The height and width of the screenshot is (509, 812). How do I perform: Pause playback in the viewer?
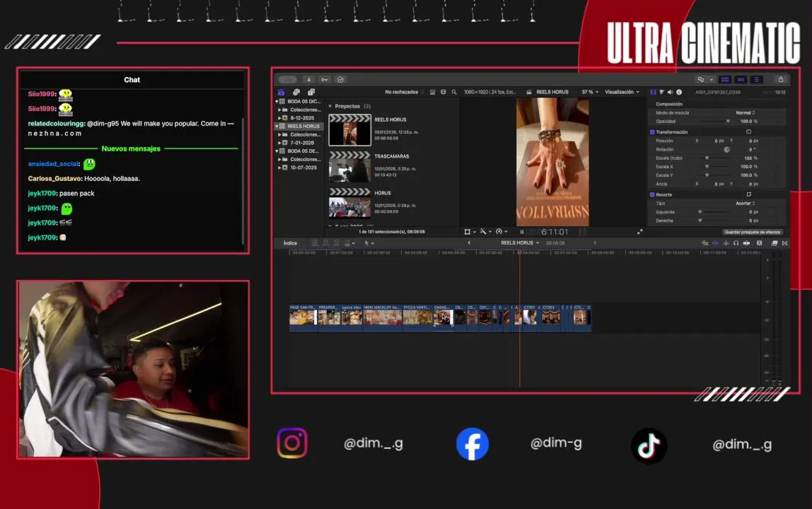coord(521,232)
